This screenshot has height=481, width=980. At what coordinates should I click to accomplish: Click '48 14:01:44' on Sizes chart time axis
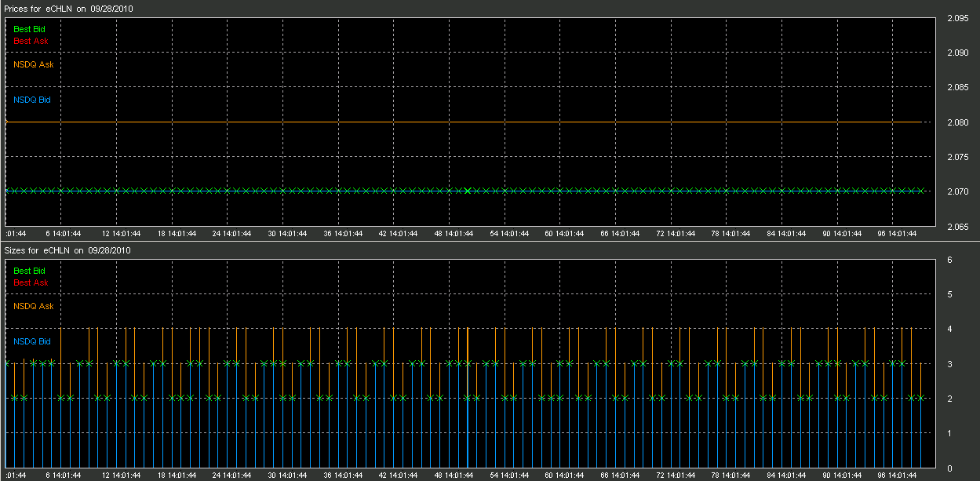point(454,476)
